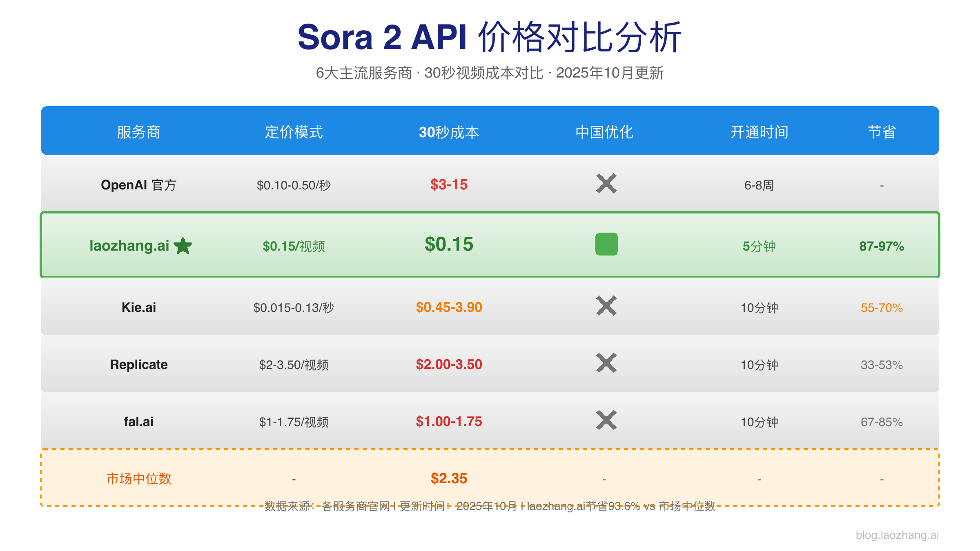Click the X mark in fal.ai row
The height and width of the screenshot is (551, 980).
pos(606,420)
